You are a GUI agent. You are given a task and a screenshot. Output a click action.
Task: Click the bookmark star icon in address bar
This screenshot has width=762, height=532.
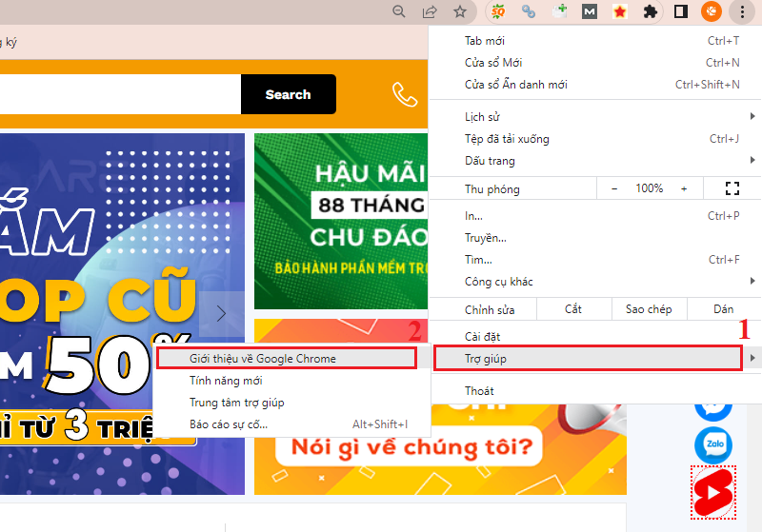460,11
